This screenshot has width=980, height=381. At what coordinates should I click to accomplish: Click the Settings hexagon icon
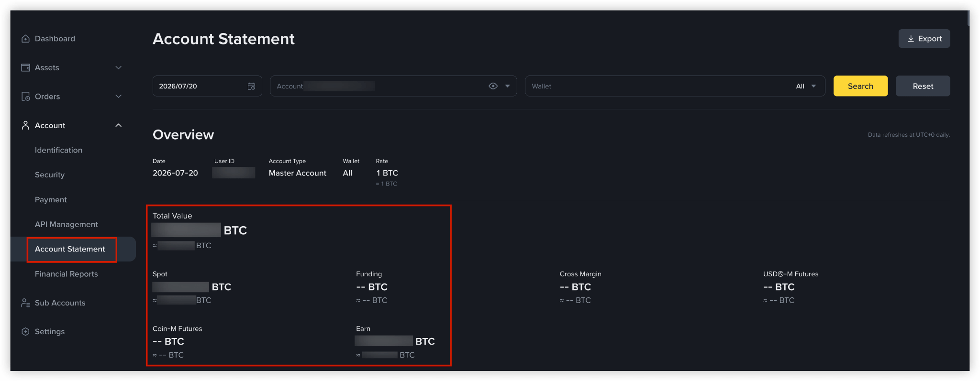25,332
